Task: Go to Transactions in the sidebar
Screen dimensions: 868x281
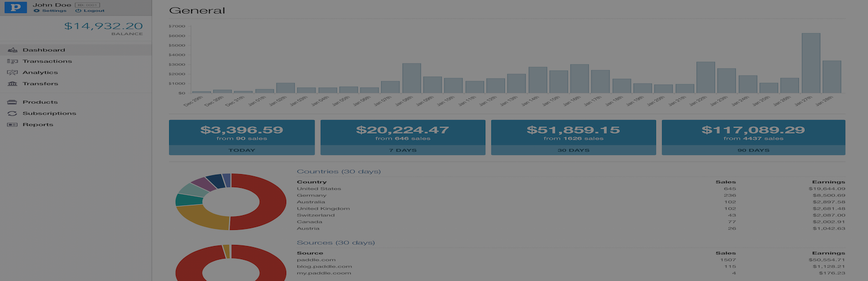Action: tap(76, 61)
